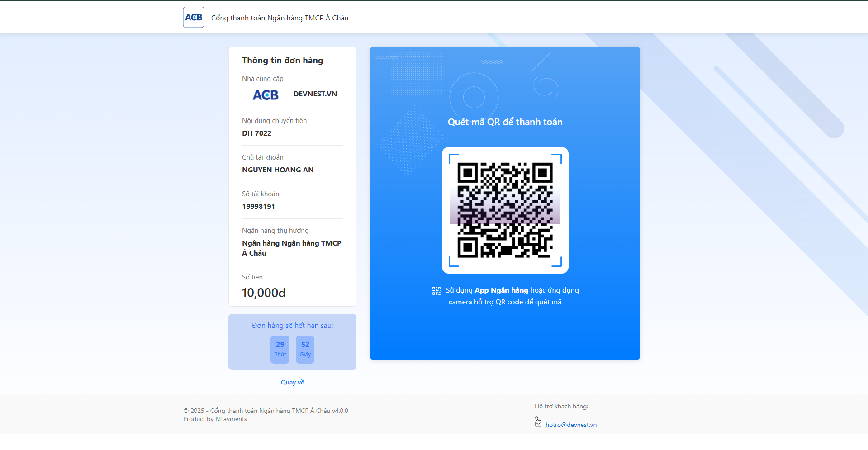868x450 pixels.
Task: Click the account holder NGUYEN HOANG AN
Action: (x=278, y=170)
